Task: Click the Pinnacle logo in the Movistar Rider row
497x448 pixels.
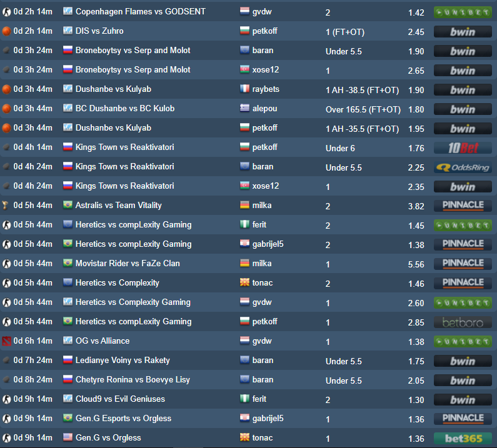Action: point(463,264)
